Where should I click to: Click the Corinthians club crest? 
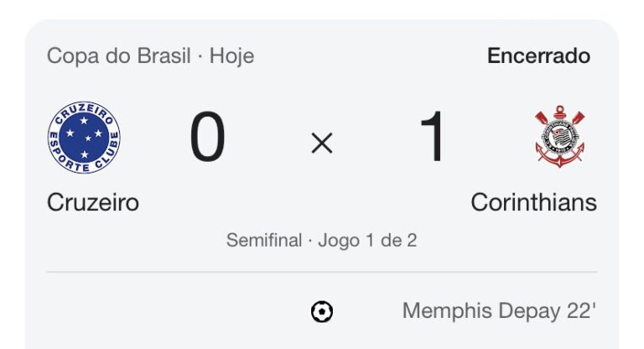coord(559,138)
